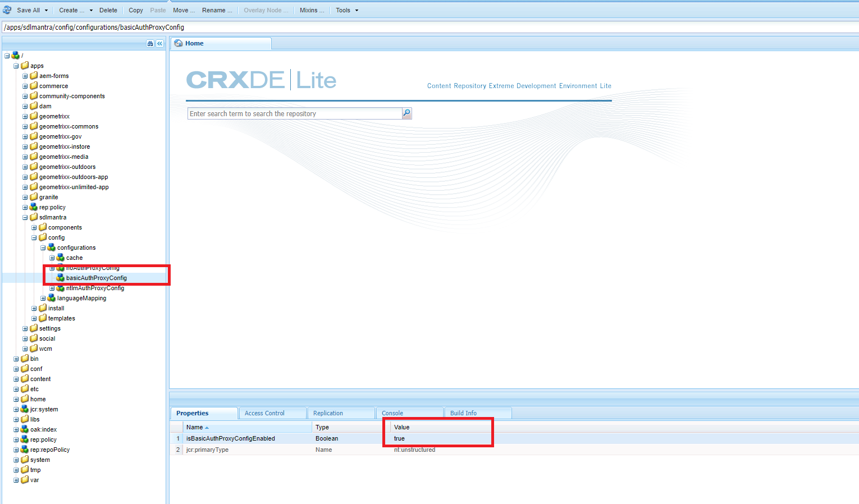859x504 pixels.
Task: Switch to the Access Control tab
Action: (x=264, y=413)
